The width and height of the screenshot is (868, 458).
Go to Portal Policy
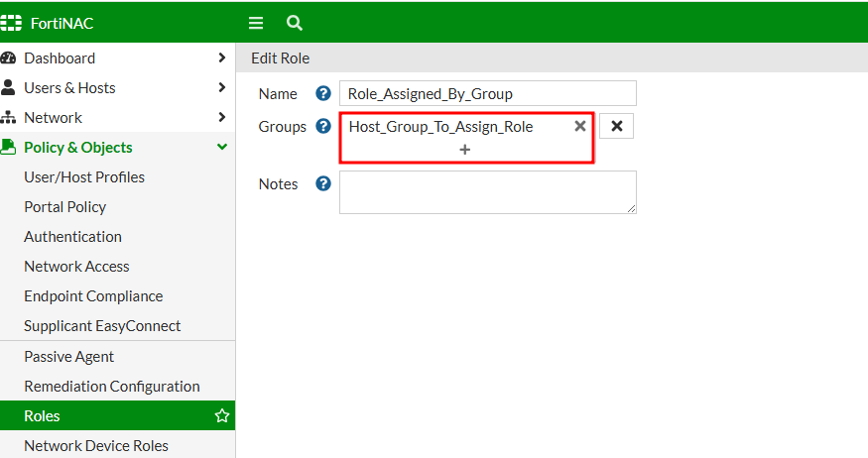tap(65, 206)
